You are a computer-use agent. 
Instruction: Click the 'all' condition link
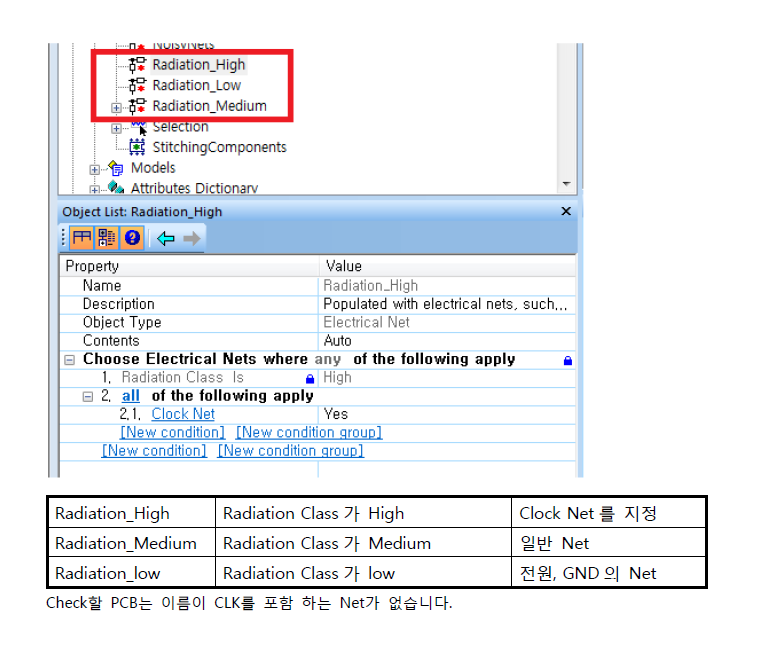tap(131, 396)
